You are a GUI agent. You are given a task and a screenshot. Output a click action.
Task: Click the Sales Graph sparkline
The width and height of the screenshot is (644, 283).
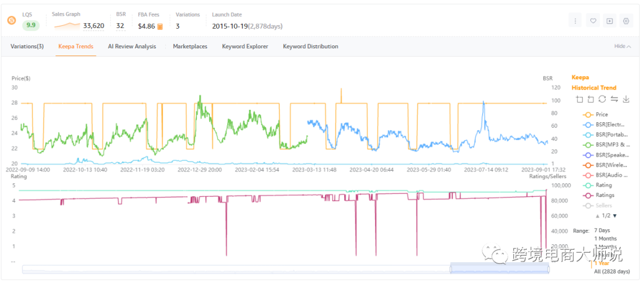click(66, 26)
